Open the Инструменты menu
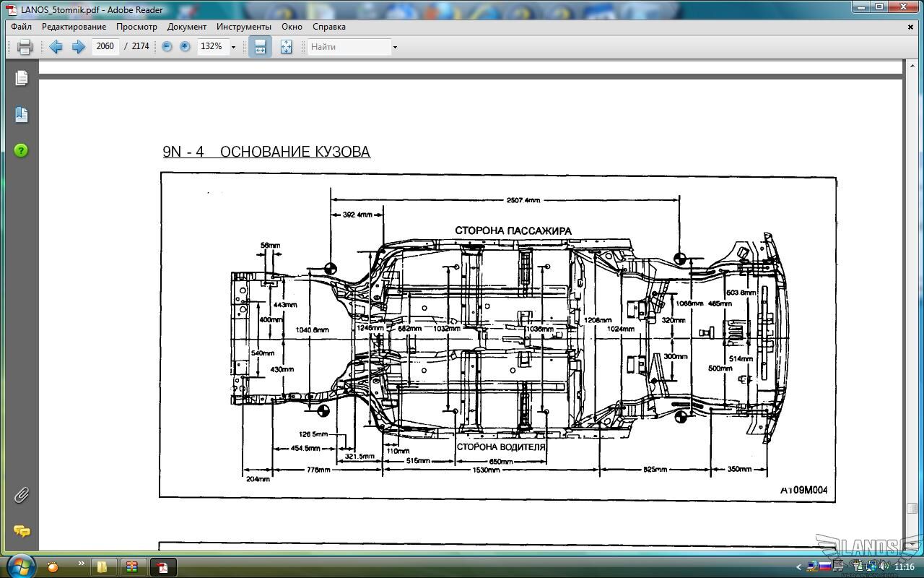 (243, 27)
